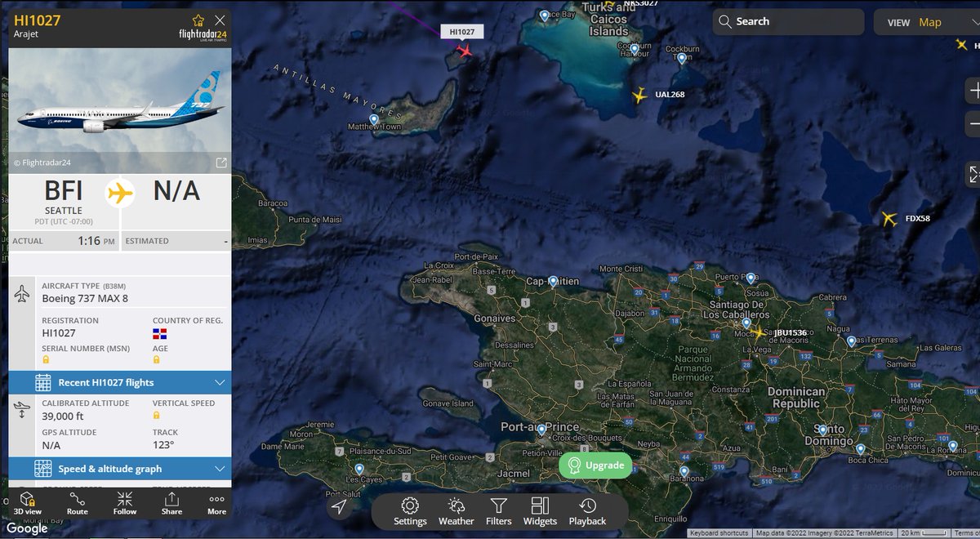Open Settings in bottom toolbar
Image resolution: width=980 pixels, height=539 pixels.
(410, 512)
